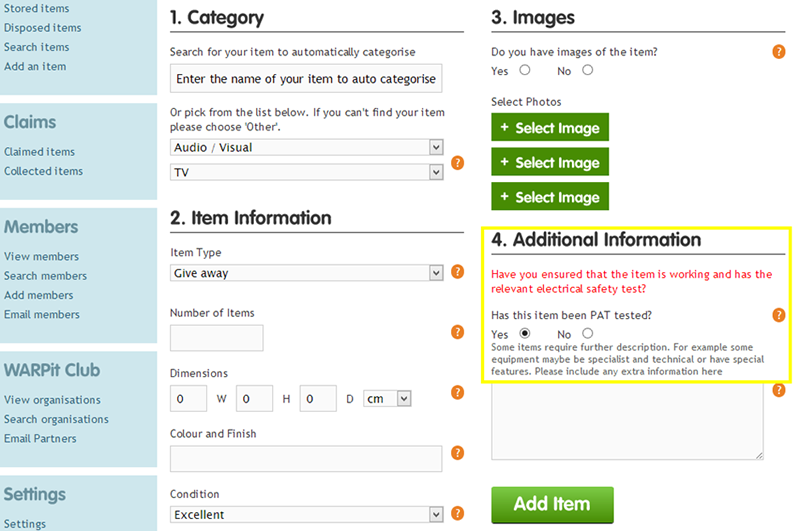This screenshot has width=800, height=531.
Task: Click help icon beside Colour and Finish
Action: (458, 453)
